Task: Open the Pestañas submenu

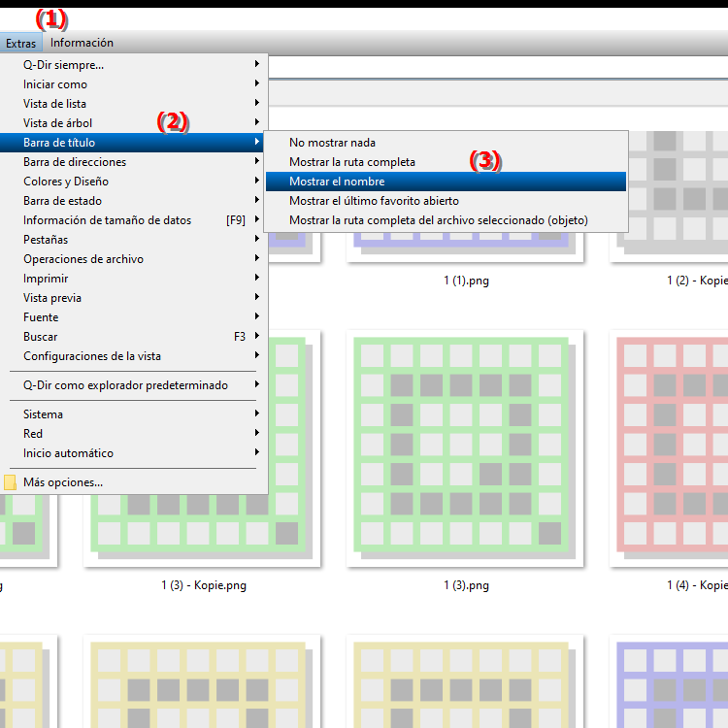Action: coord(134,240)
